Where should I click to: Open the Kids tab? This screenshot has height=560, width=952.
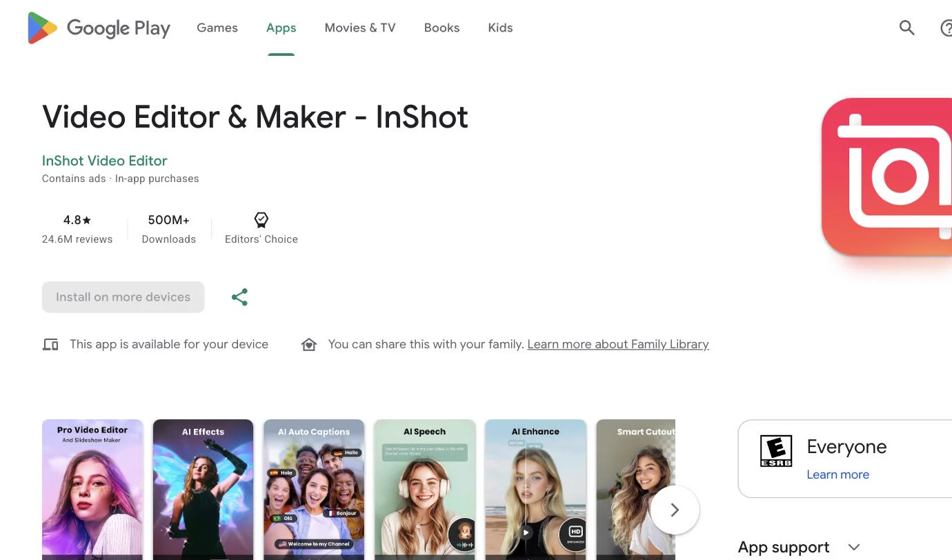[x=500, y=28]
